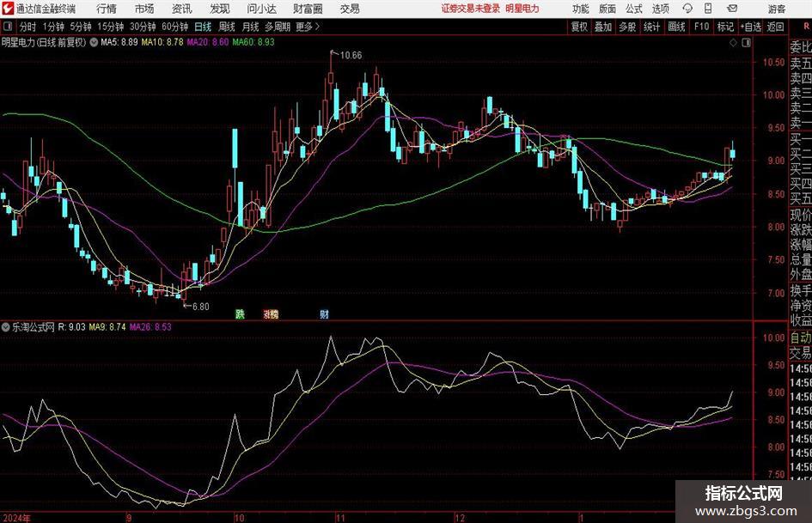
Task: Click the 委比 row in quote panel
Action: tap(801, 47)
